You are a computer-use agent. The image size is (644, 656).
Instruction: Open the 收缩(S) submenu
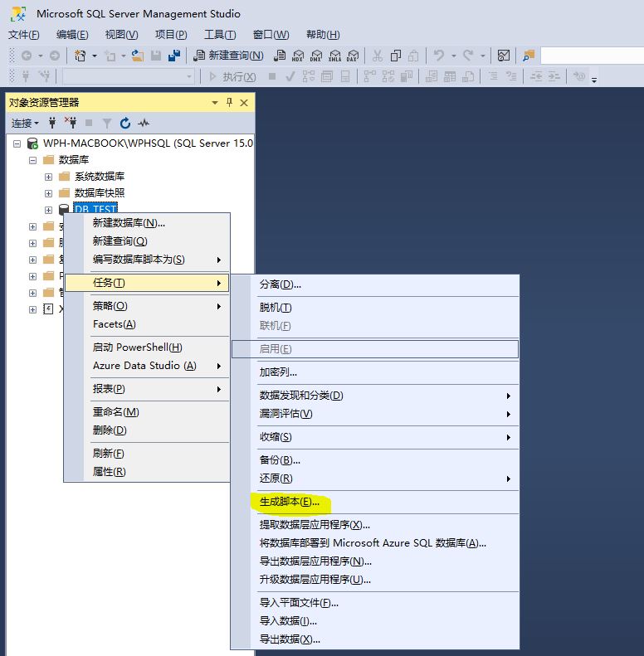375,437
